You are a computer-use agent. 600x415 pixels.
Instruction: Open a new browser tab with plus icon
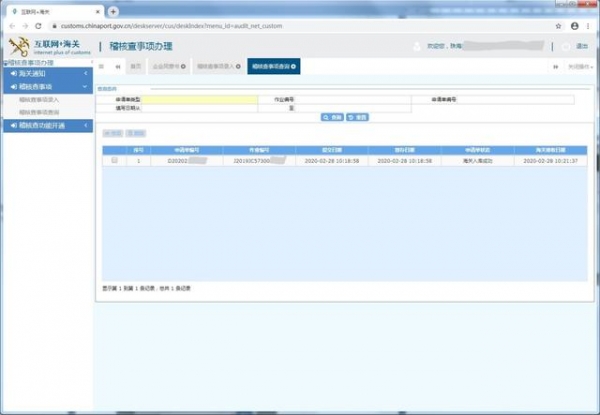(x=113, y=10)
